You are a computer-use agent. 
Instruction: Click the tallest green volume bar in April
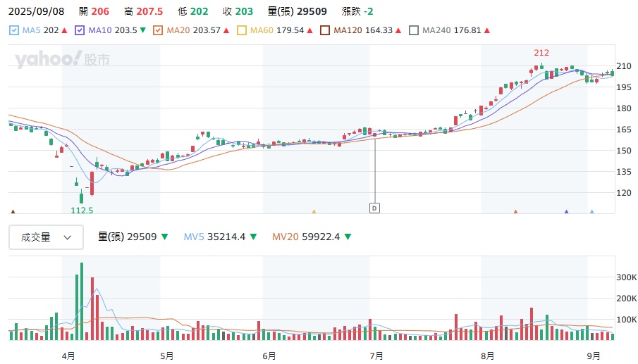[x=82, y=301]
